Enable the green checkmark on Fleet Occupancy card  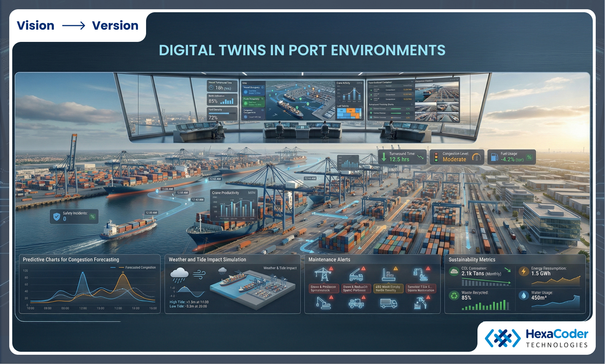click(245, 104)
